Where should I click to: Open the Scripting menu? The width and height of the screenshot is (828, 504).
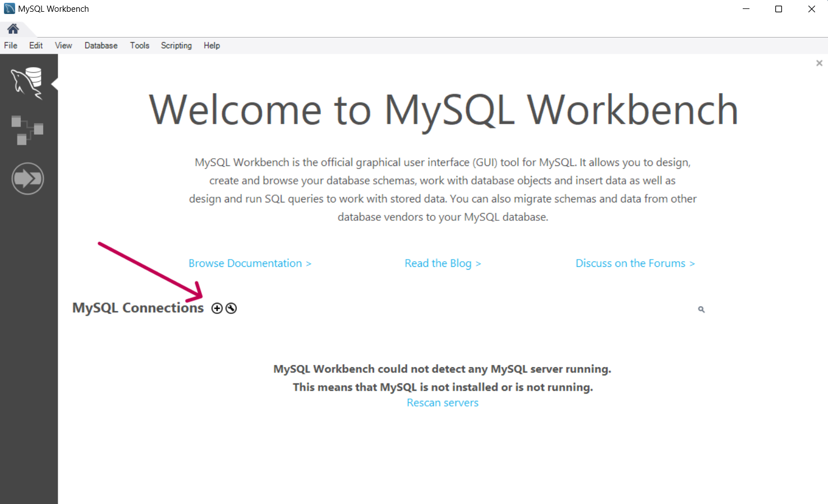click(x=176, y=45)
